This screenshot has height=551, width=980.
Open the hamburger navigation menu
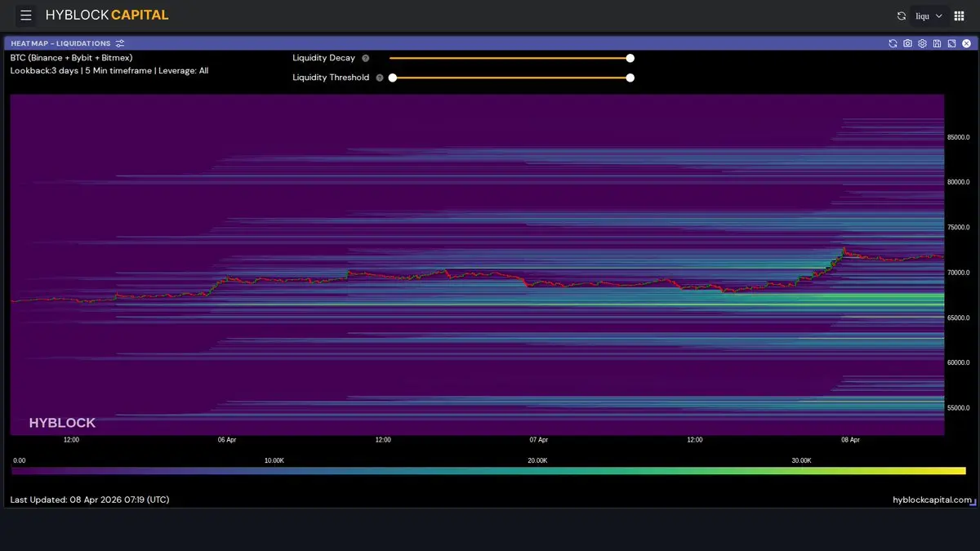click(x=26, y=16)
